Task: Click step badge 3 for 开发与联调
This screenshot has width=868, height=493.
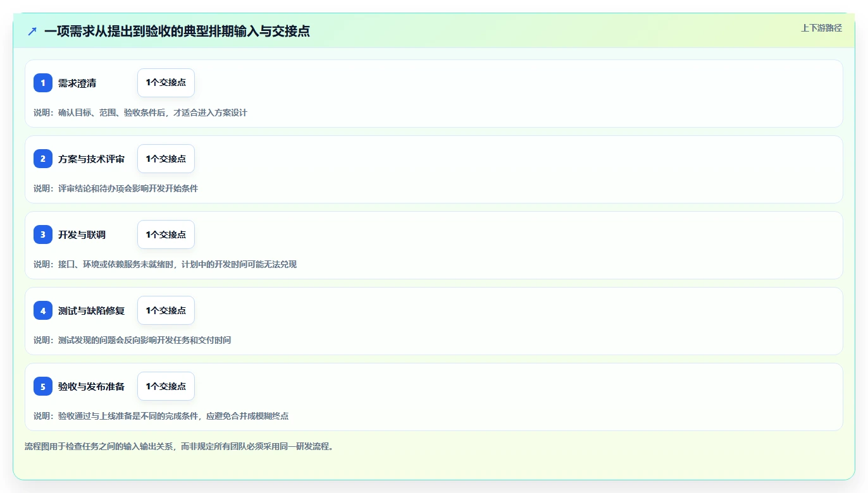Action: (x=43, y=234)
